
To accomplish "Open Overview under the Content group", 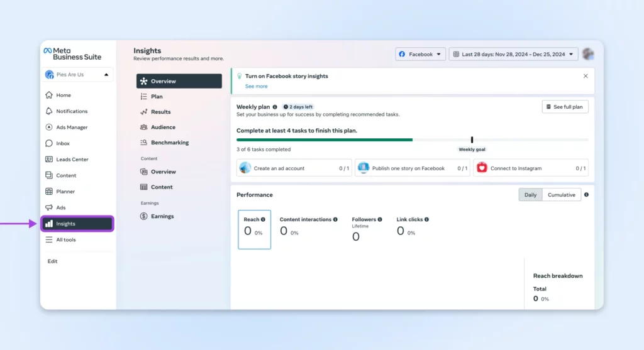I will pyautogui.click(x=179, y=172).
